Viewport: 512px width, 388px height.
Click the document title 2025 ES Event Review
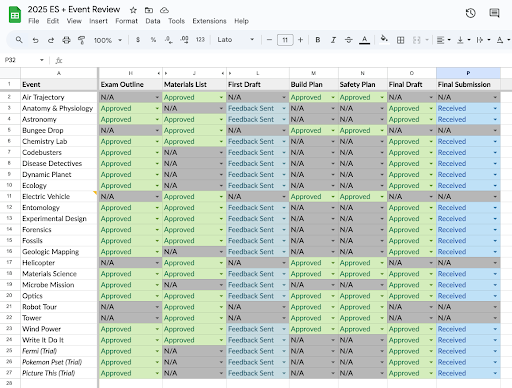point(74,9)
